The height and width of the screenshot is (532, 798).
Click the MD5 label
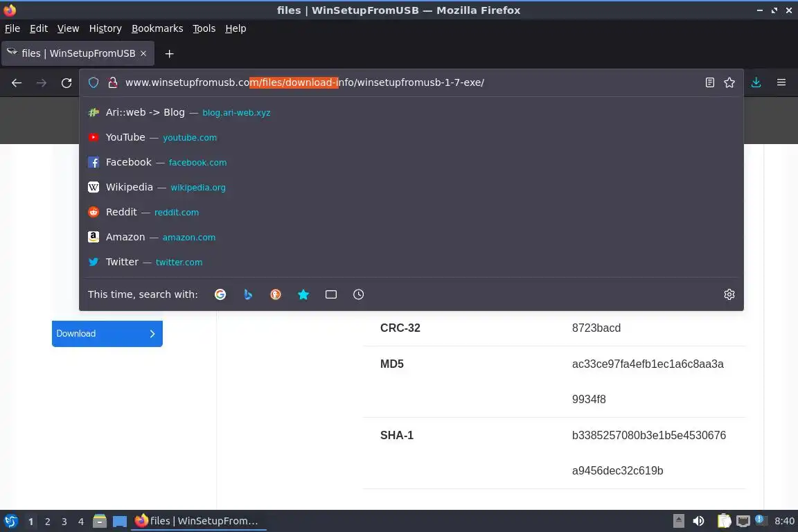point(392,364)
